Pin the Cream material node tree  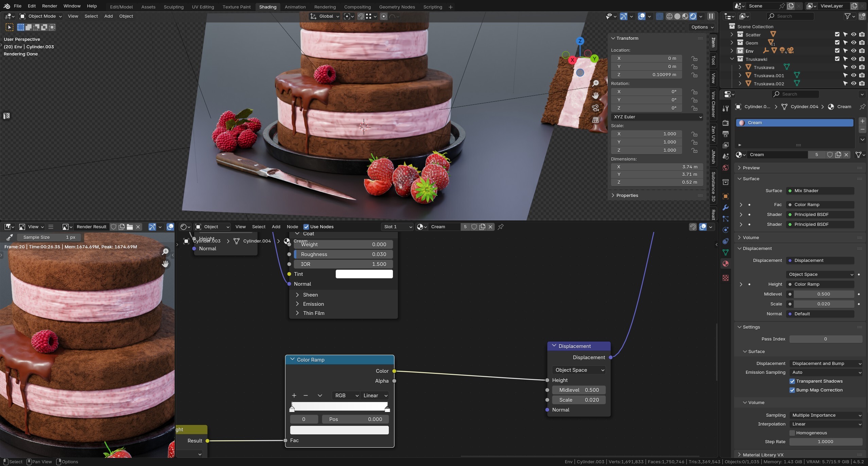click(501, 227)
